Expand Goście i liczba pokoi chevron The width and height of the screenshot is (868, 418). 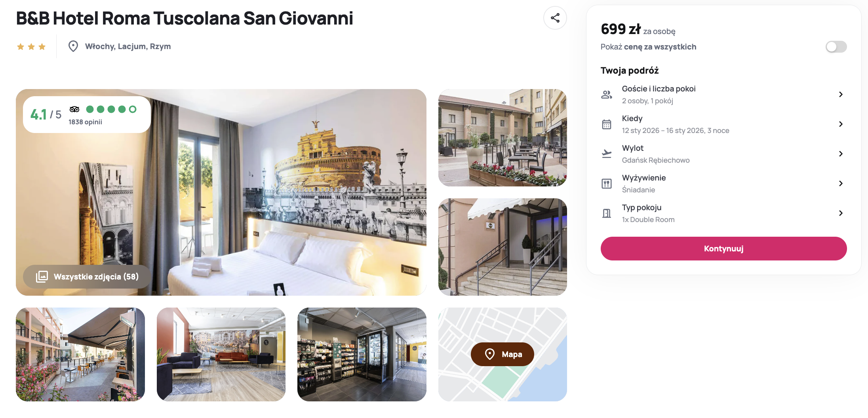[841, 95]
